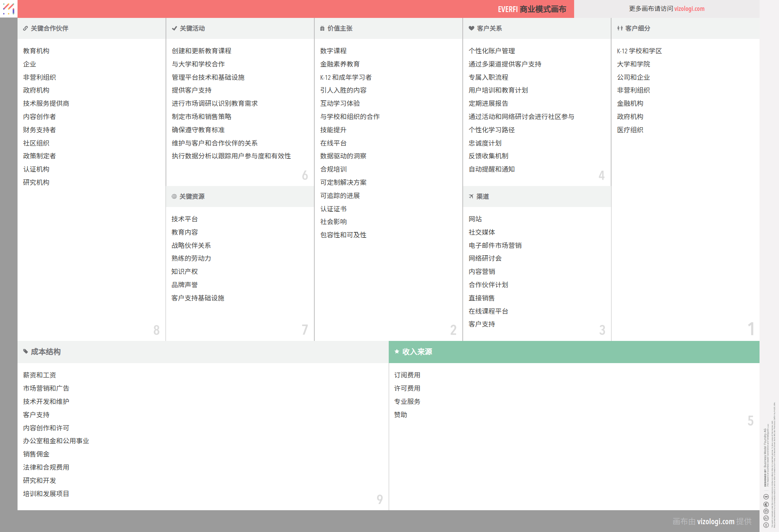Click the vizologi.com credit at bottom right

click(716, 521)
